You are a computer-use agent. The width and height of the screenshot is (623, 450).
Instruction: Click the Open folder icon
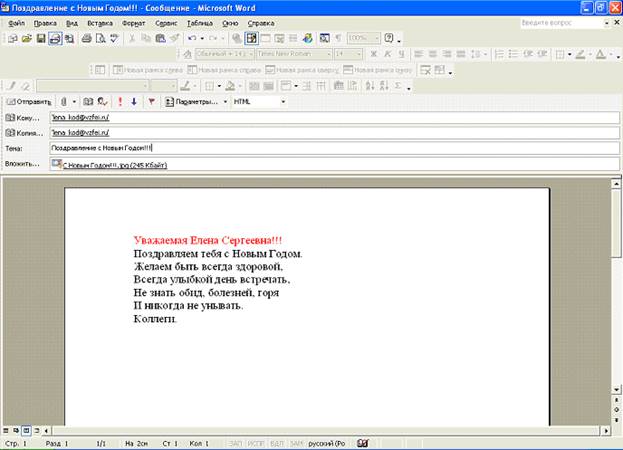click(27, 38)
